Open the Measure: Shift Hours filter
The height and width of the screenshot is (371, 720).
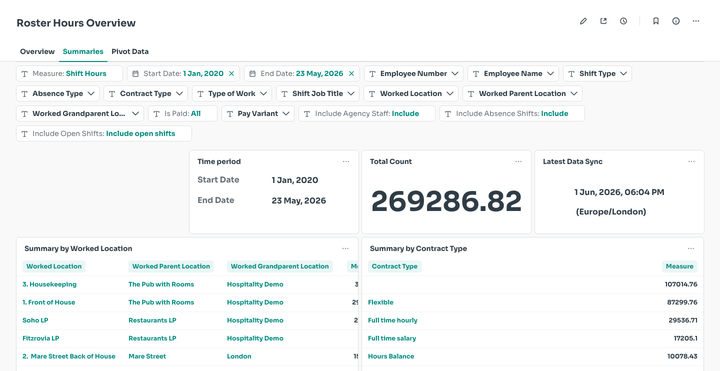click(69, 73)
